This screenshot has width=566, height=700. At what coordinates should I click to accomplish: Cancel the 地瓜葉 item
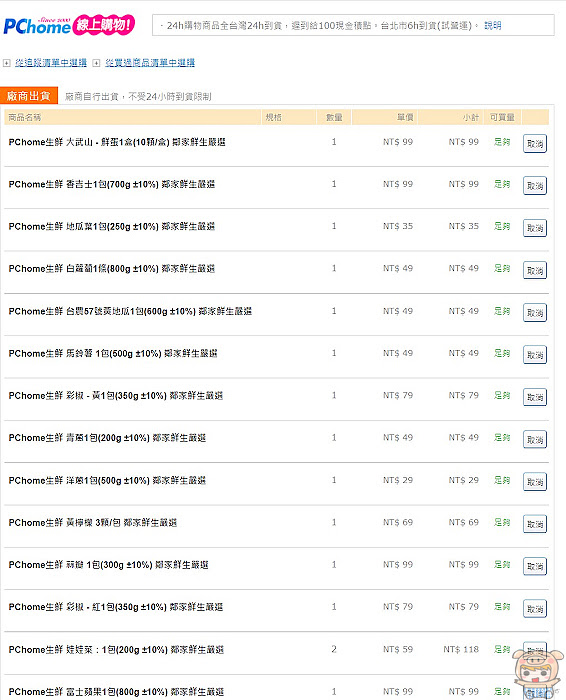[x=535, y=228]
